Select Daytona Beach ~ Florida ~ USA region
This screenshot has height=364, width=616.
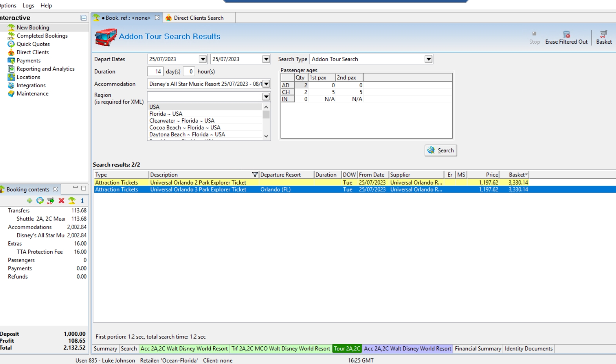[205, 135]
